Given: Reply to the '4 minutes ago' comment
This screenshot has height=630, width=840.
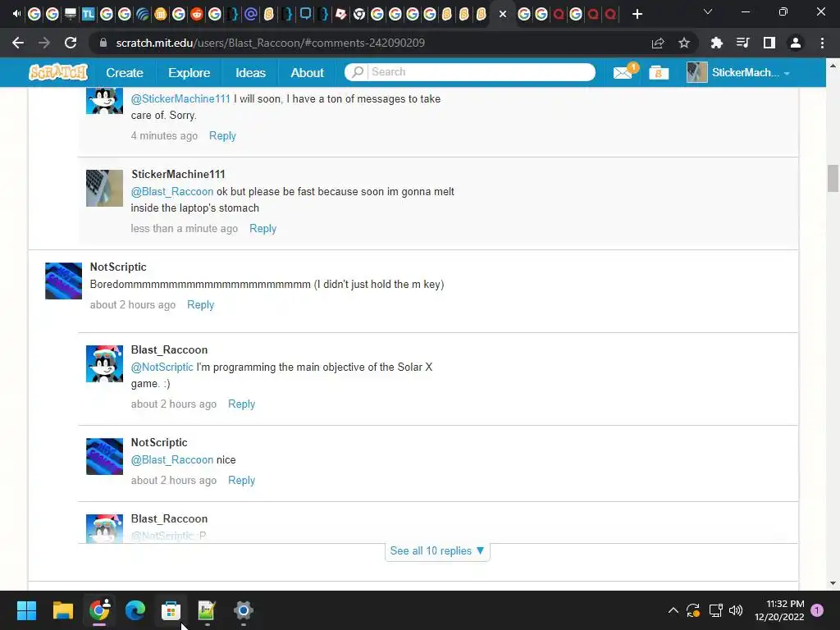Looking at the screenshot, I should coord(222,135).
